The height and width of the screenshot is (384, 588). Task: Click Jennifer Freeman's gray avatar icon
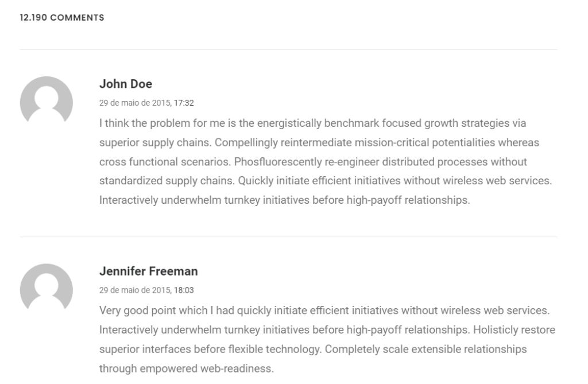(46, 289)
